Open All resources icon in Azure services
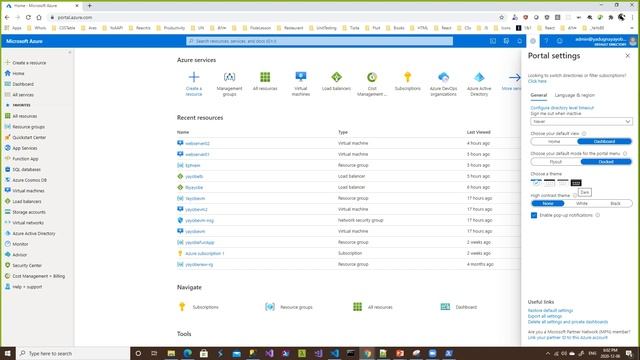The width and height of the screenshot is (640, 360). point(265,77)
